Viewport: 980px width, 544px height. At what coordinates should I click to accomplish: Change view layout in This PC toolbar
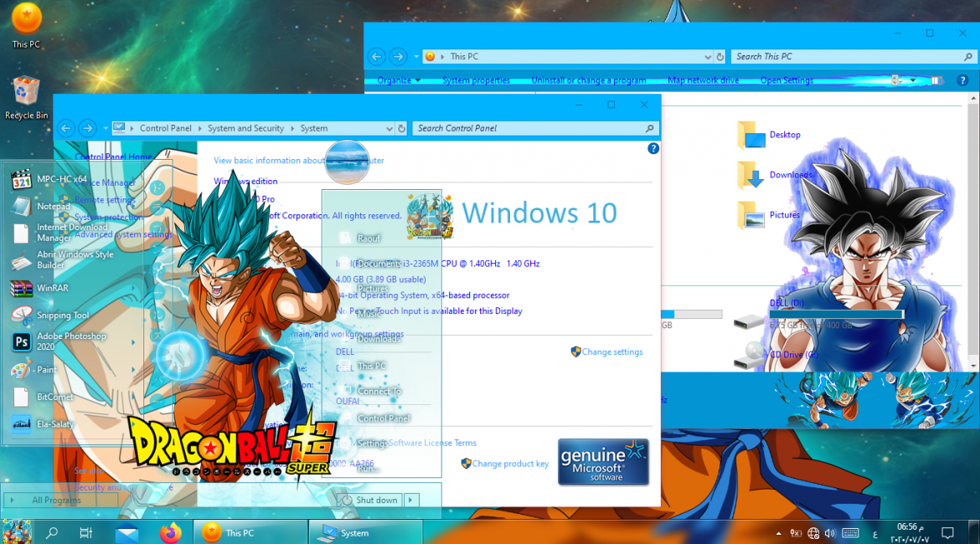click(x=897, y=80)
